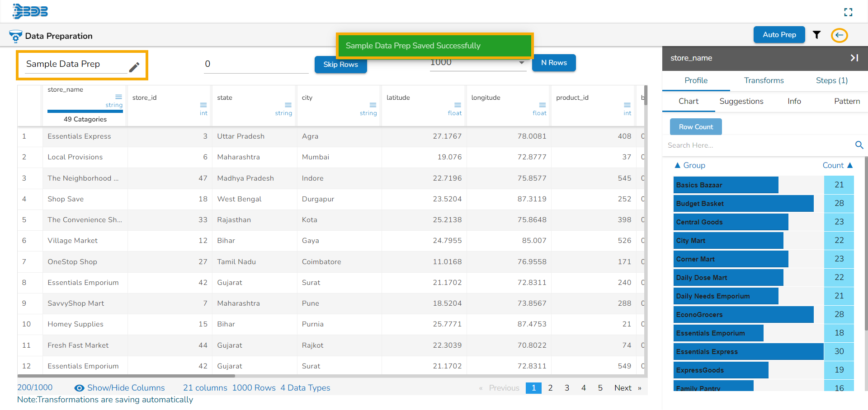The height and width of the screenshot is (410, 868).
Task: Click the filter funnel icon
Action: click(x=816, y=35)
